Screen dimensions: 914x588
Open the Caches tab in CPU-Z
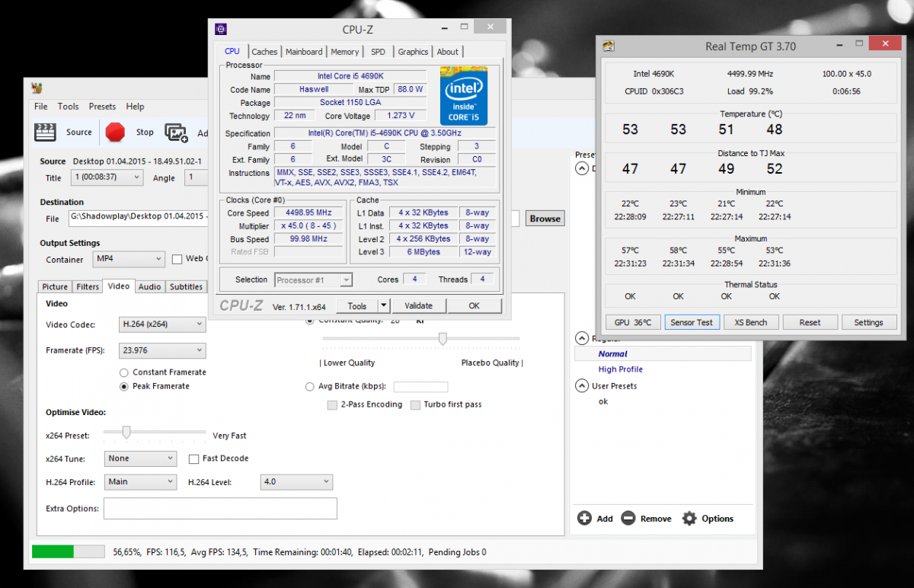click(264, 52)
